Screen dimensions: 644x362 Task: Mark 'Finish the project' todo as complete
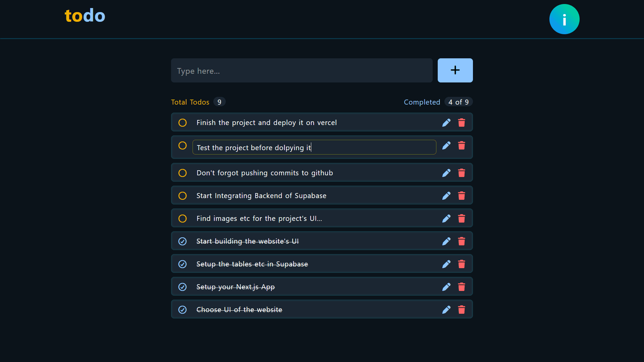click(x=182, y=123)
